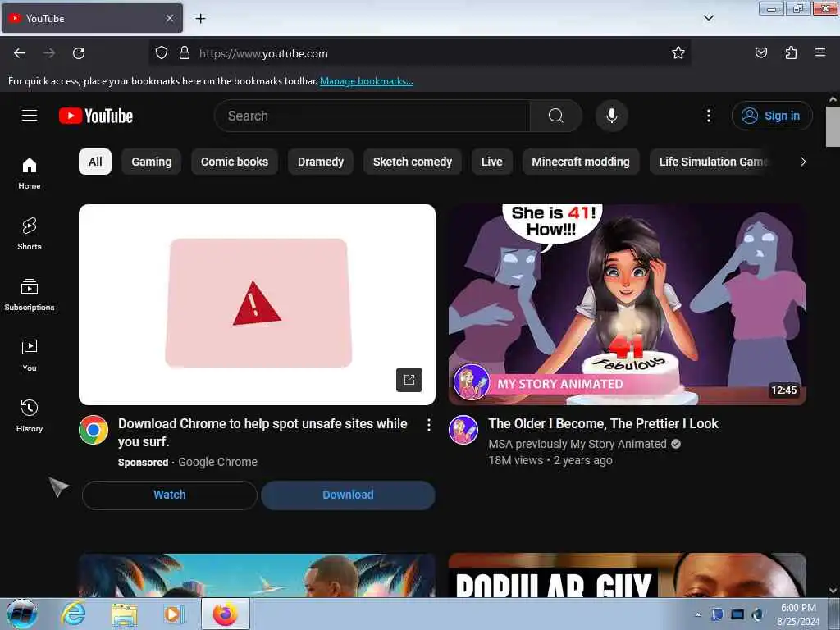Viewport: 840px width, 630px height.
Task: Expand the list all tabs chevron
Action: [x=708, y=18]
